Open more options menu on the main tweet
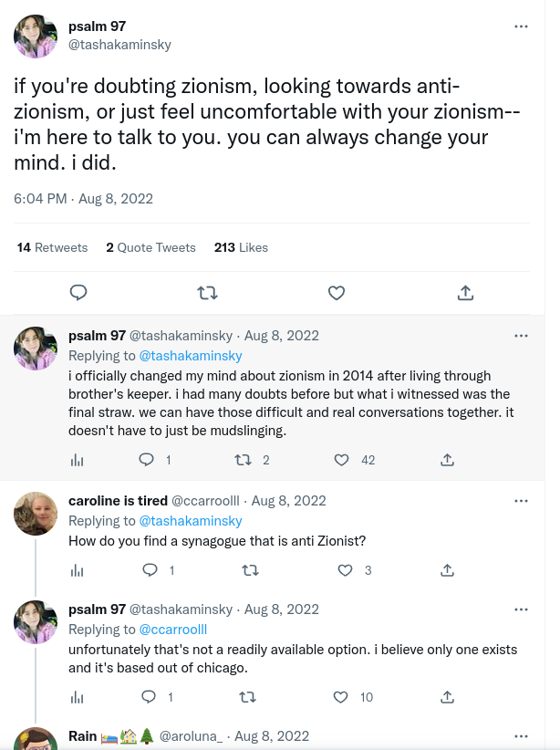This screenshot has width=560, height=750. pyautogui.click(x=521, y=26)
